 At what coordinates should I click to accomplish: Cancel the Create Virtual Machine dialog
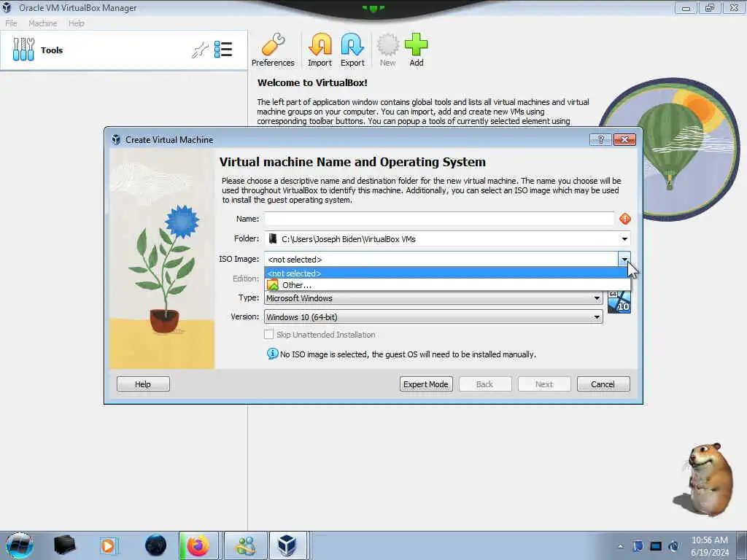coord(603,384)
